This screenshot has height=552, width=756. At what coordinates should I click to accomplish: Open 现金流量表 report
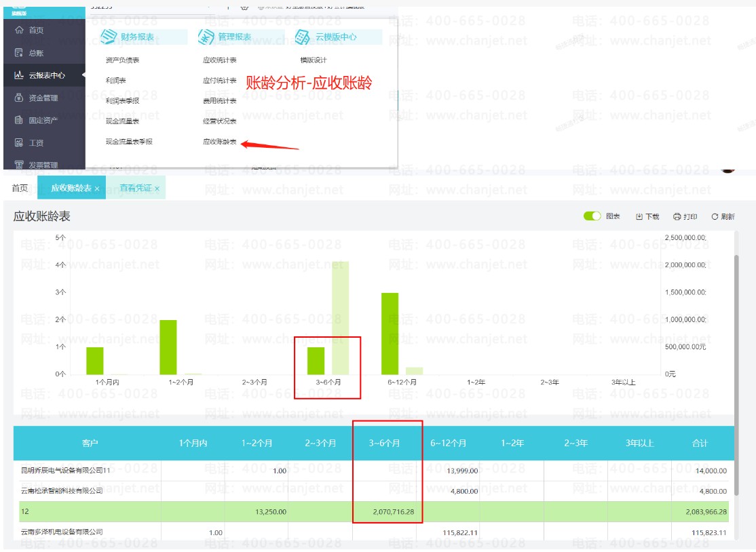(122, 121)
